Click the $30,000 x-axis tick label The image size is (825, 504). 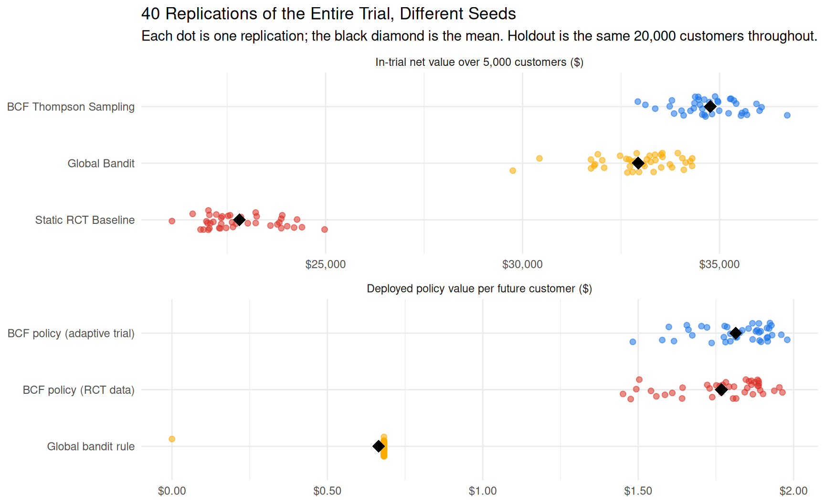522,264
